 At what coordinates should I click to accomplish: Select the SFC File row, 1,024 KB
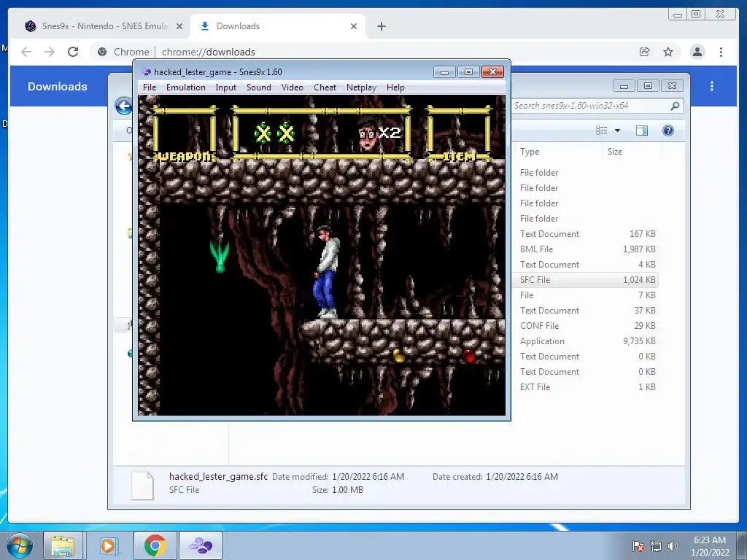(x=587, y=280)
